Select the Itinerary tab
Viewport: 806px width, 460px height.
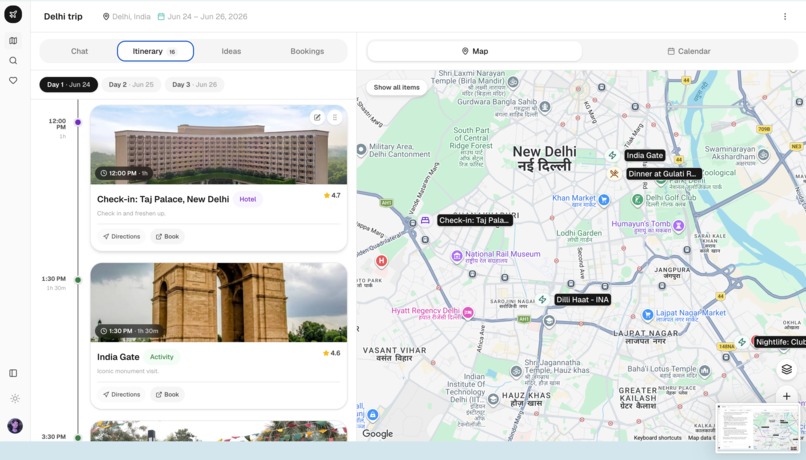(155, 51)
